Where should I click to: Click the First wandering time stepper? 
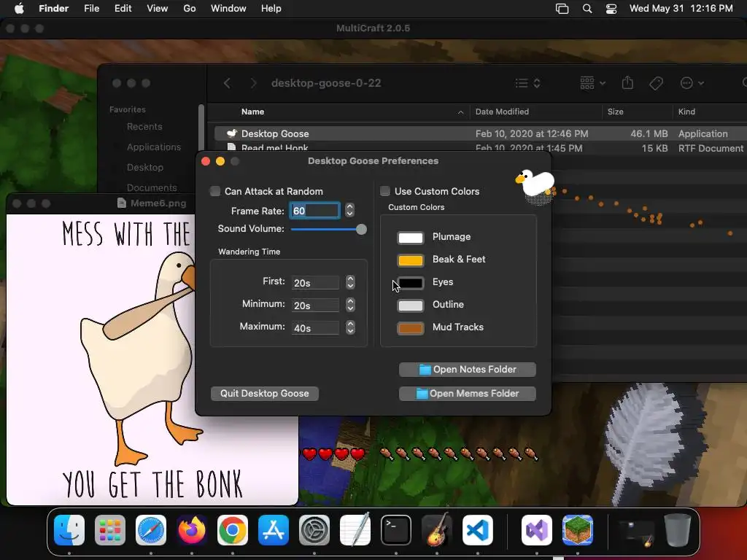point(351,282)
